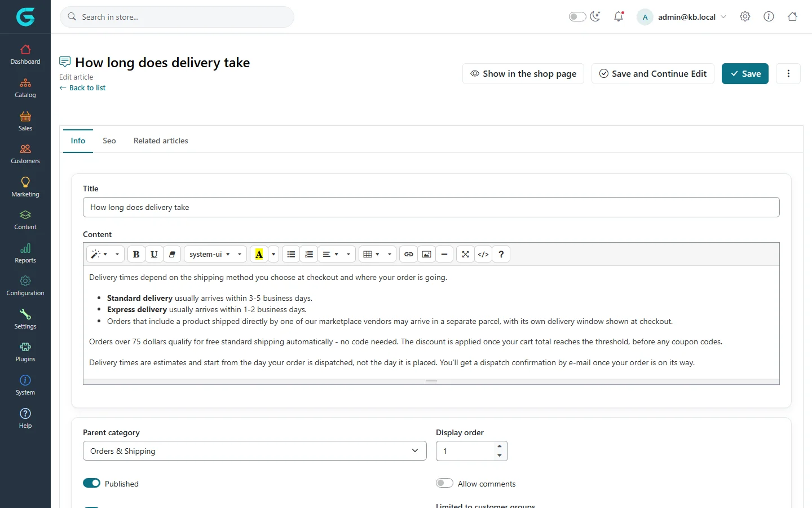This screenshot has width=812, height=508.
Task: Open the Sales menu in the sidebar
Action: coord(25,121)
